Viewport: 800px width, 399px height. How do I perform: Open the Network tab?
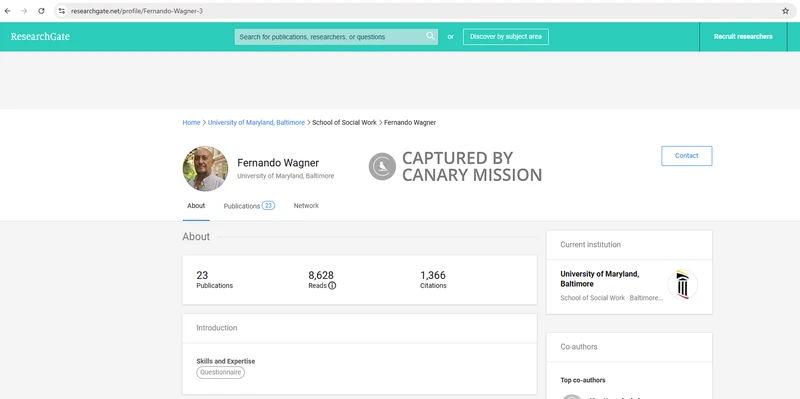[x=306, y=206]
